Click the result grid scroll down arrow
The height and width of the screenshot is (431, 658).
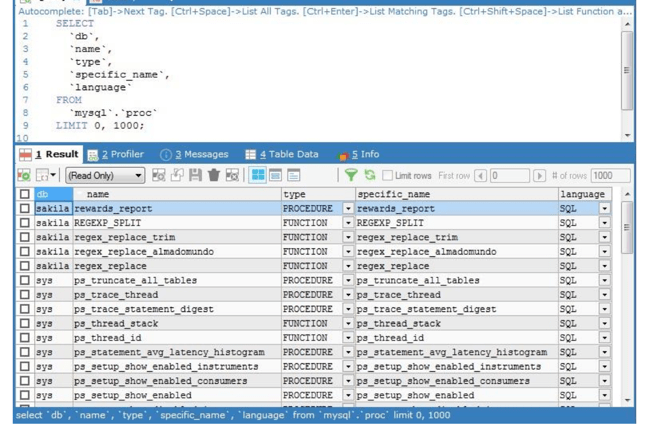click(627, 400)
